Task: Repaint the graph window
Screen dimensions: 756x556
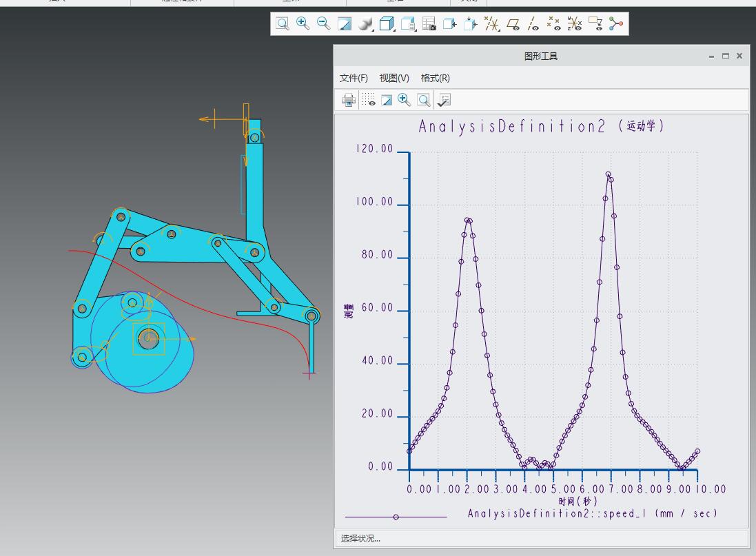Action: click(387, 100)
